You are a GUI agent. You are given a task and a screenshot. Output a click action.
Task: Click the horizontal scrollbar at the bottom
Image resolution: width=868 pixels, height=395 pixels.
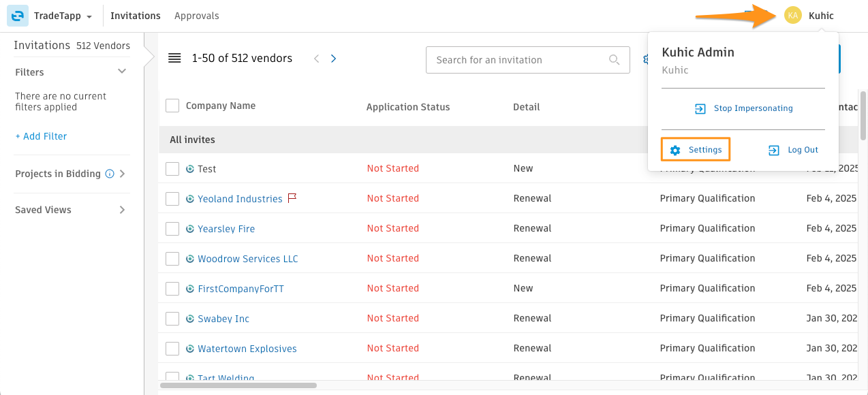(238, 385)
